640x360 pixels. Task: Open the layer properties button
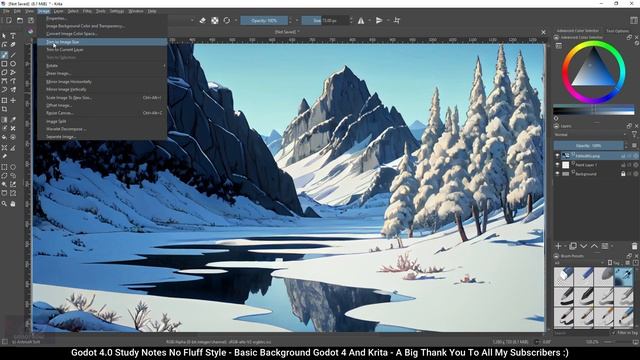(x=605, y=246)
